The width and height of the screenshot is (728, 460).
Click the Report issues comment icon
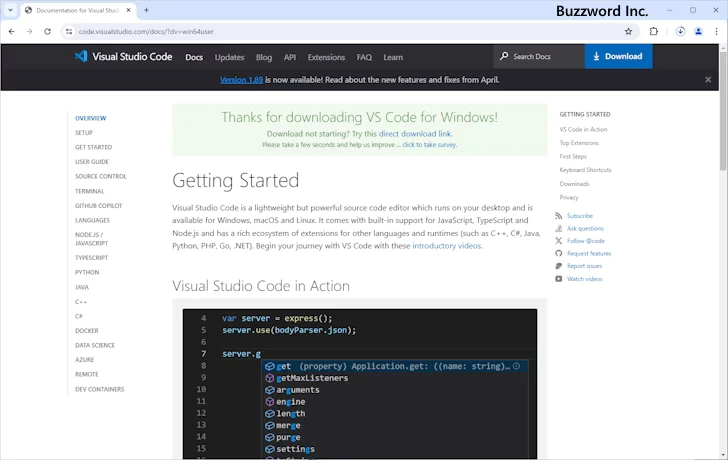[x=559, y=266]
